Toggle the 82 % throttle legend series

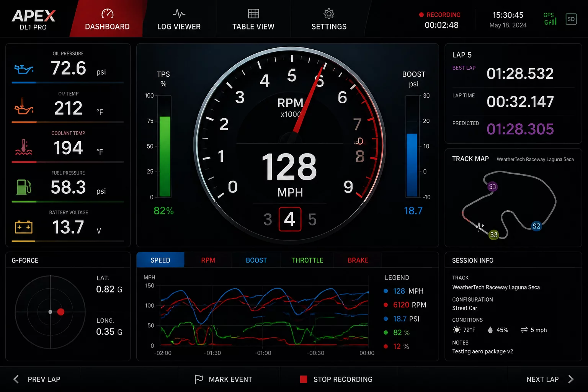point(397,332)
